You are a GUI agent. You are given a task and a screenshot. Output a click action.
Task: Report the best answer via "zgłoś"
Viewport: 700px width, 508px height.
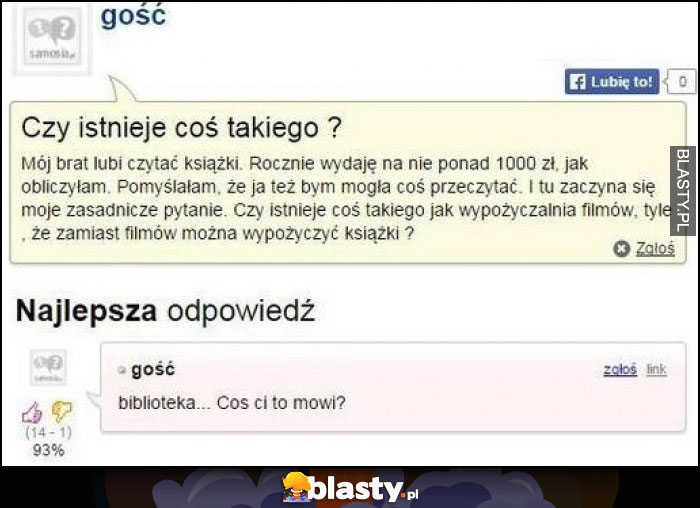tap(620, 369)
